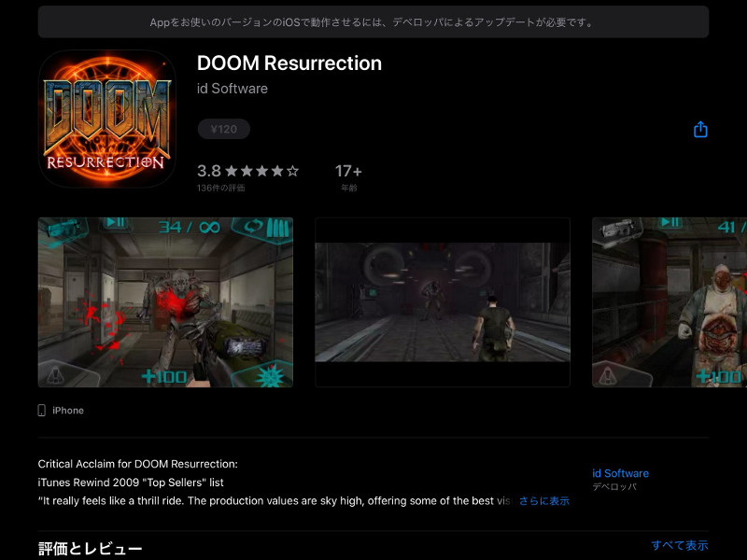Image resolution: width=747 pixels, height=560 pixels.
Task: Click the iPhone device icon
Action: tap(42, 411)
